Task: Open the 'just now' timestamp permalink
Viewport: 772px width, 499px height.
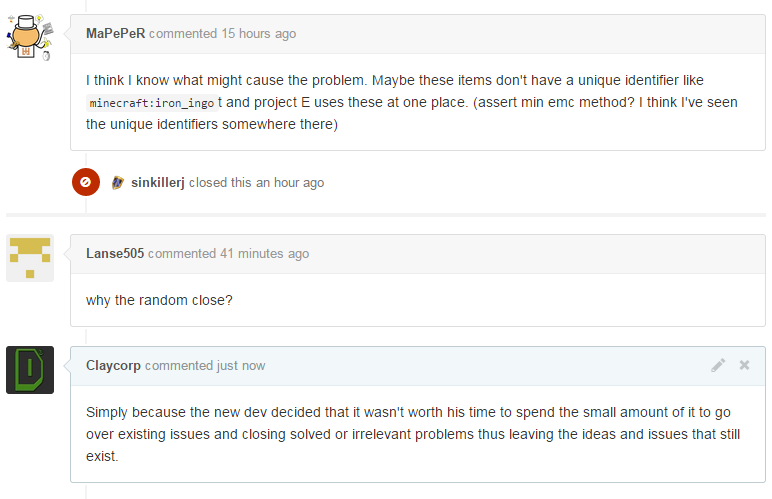Action: tap(241, 366)
